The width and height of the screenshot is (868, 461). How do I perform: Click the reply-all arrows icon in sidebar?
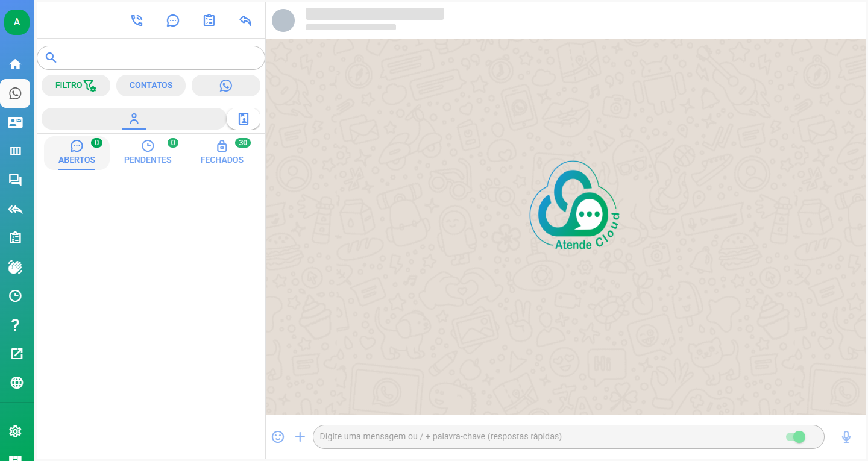coord(16,209)
